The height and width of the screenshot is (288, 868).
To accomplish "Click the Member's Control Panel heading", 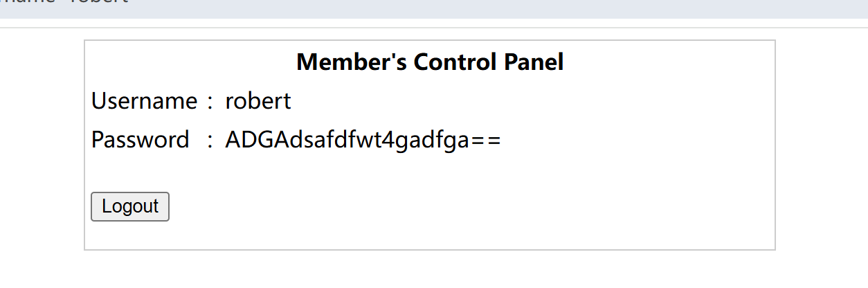I will click(430, 62).
